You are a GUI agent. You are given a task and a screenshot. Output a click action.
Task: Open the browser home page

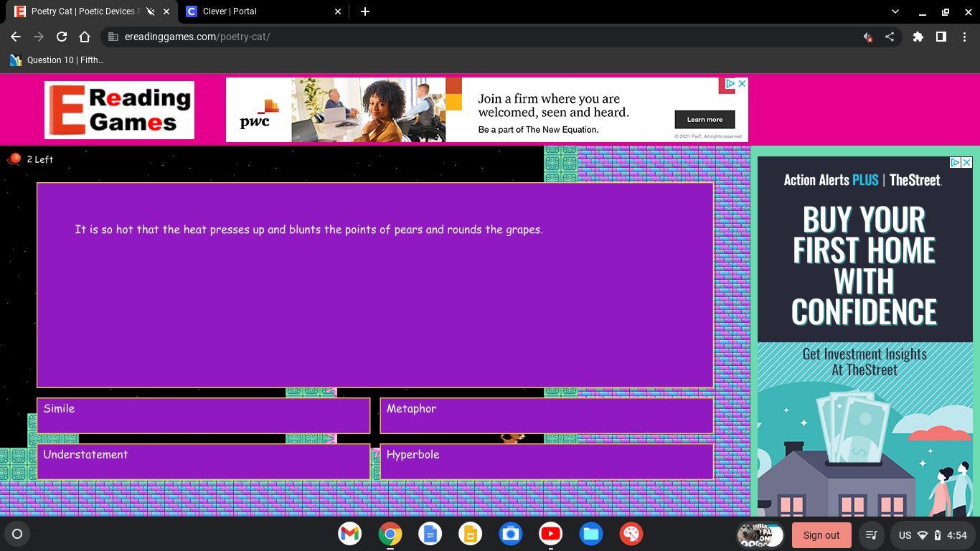(85, 37)
